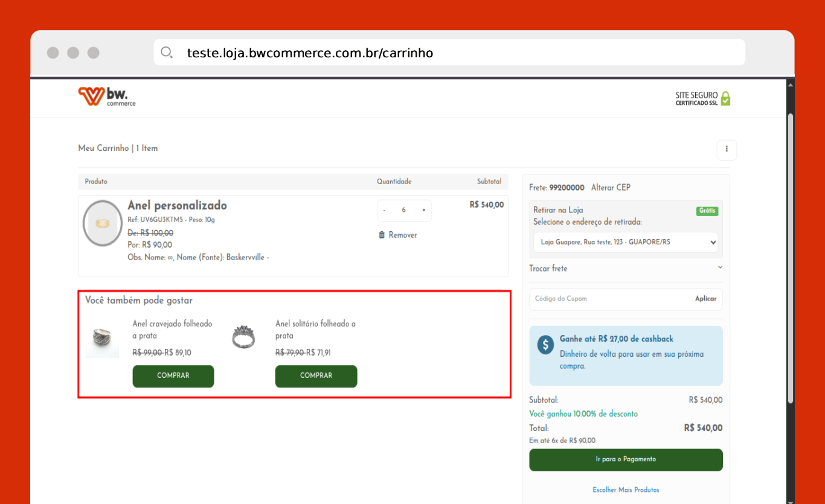Increase quantity with the plus button
Viewport: 825px width, 504px height.
pos(423,210)
